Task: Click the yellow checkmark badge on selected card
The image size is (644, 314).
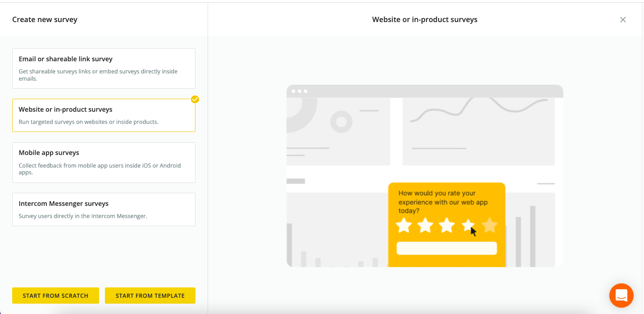Action: click(x=195, y=99)
